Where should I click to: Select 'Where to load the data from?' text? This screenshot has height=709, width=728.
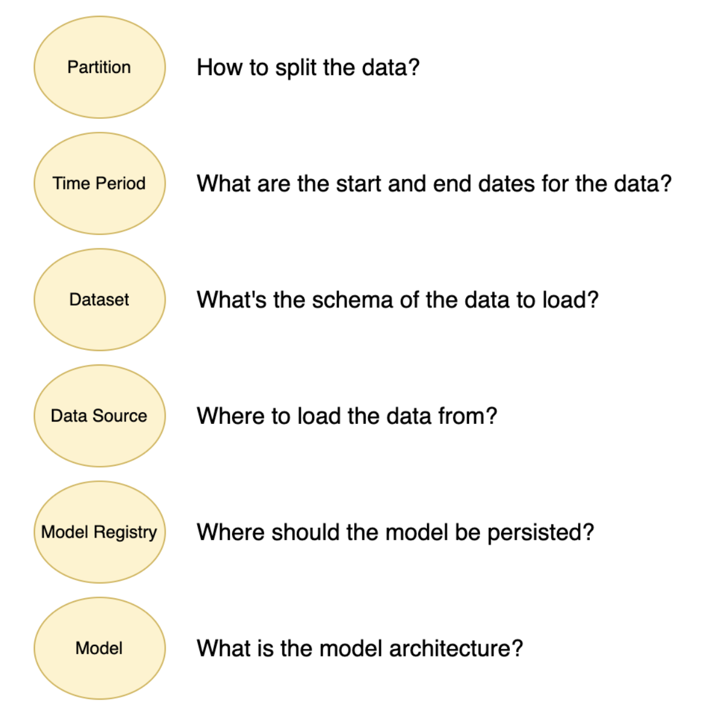[x=346, y=416]
